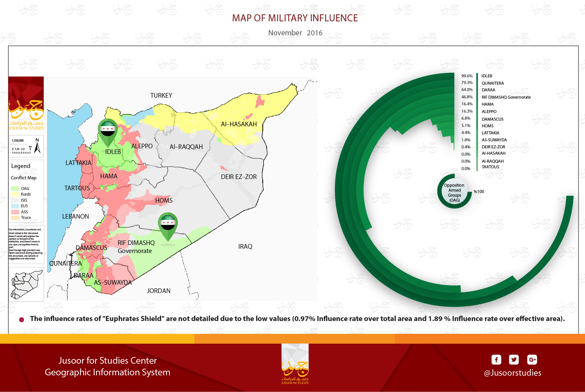This screenshot has height=392, width=585.
Task: Click the Map of Military Influence title
Action: [295, 18]
